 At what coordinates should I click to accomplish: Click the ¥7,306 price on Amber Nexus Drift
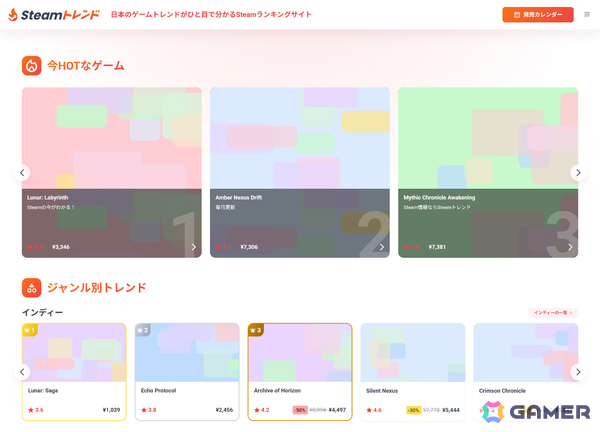tap(249, 247)
